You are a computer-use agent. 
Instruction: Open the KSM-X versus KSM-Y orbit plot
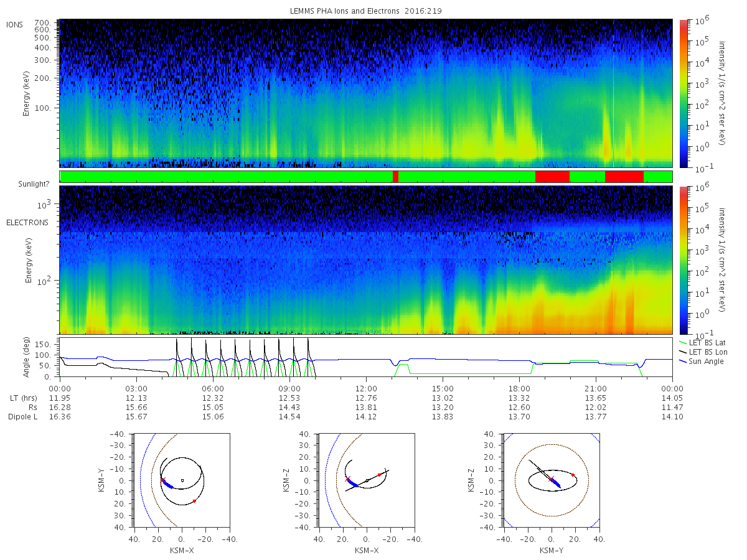pos(181,480)
